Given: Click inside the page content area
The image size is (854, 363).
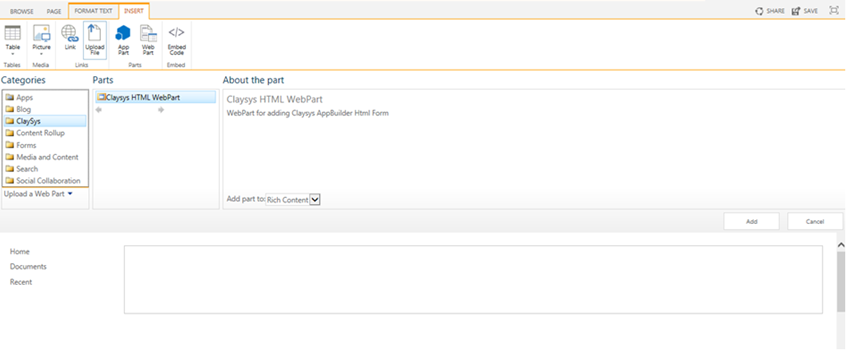Looking at the screenshot, I should click(473, 280).
